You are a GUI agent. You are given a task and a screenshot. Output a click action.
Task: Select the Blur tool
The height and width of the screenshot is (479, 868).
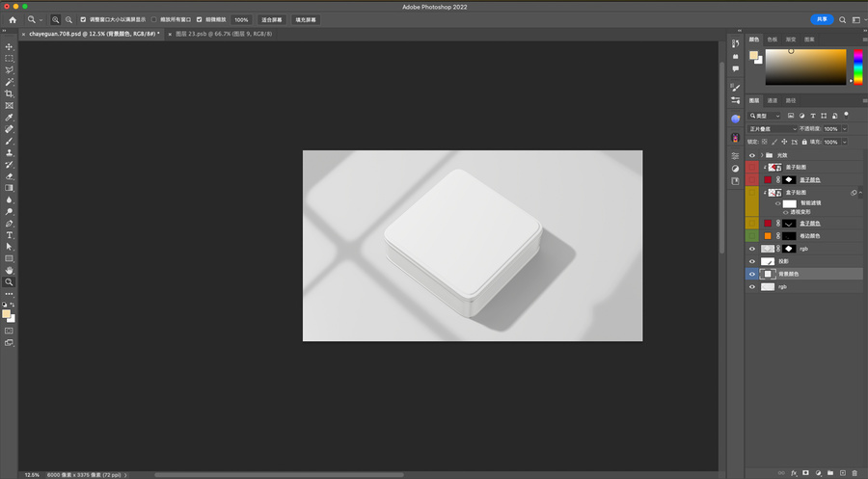click(9, 200)
